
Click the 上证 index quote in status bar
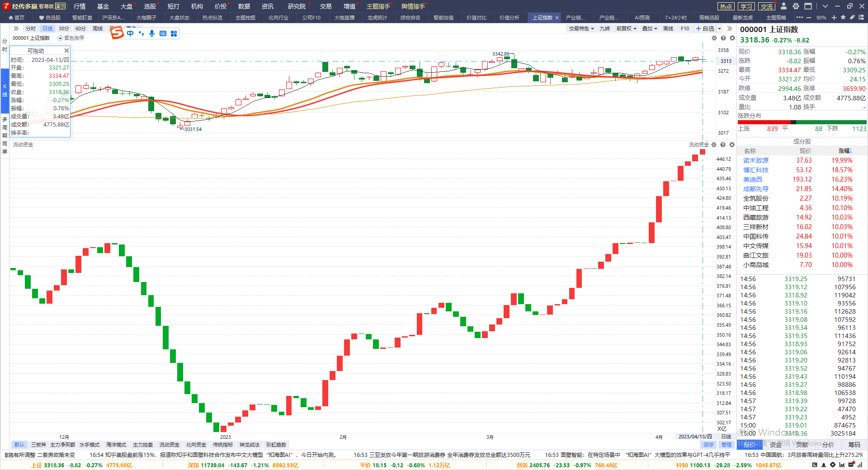[81, 465]
